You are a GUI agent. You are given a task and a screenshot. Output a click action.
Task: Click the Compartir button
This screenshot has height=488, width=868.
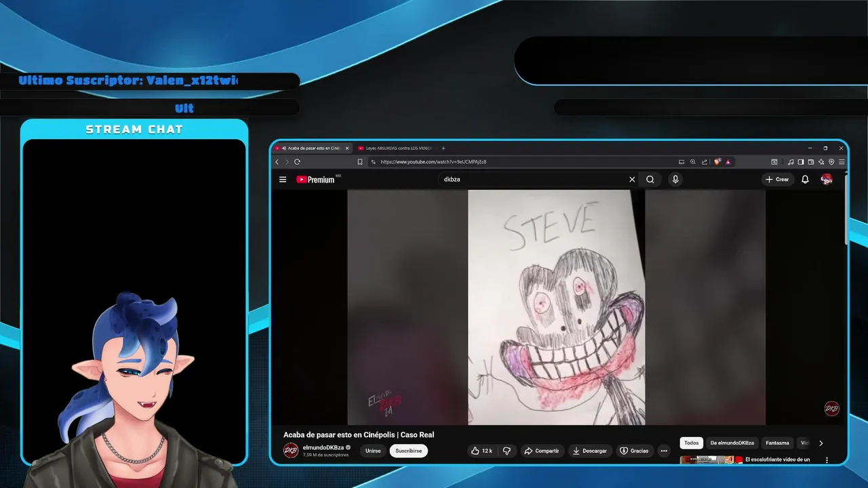pos(541,451)
